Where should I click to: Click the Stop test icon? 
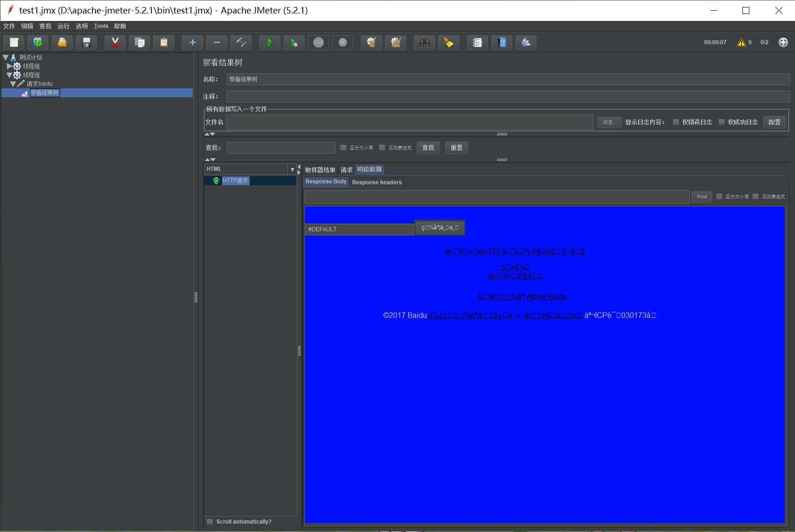click(318, 42)
